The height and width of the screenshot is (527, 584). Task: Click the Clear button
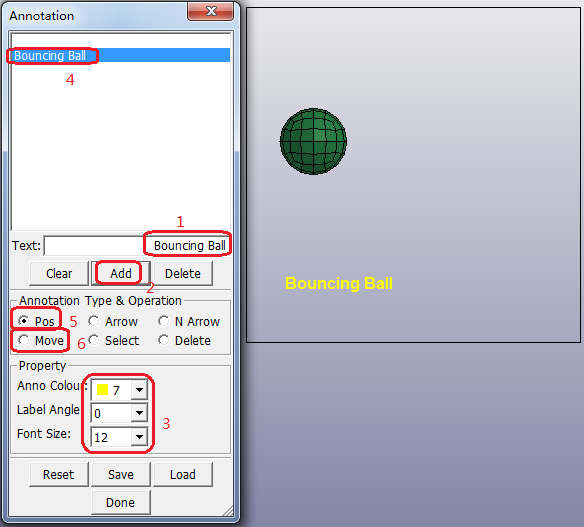pyautogui.click(x=59, y=273)
